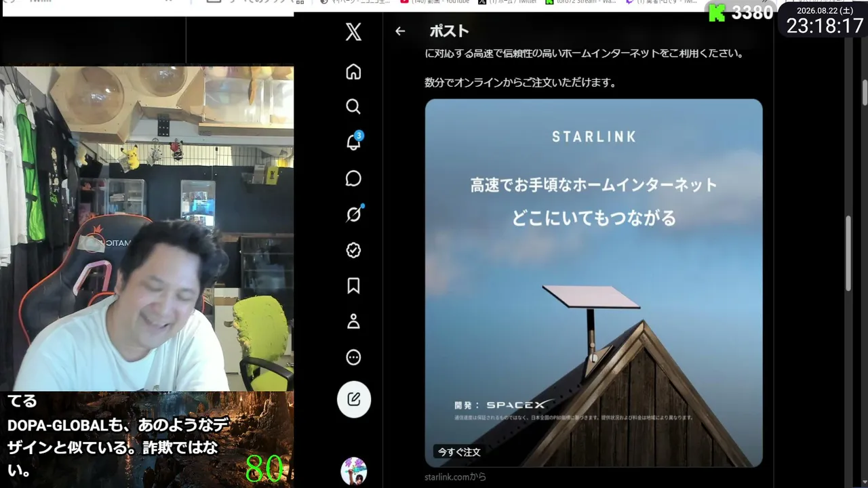Click the X logo in the sidebar
868x488 pixels.
coord(353,32)
